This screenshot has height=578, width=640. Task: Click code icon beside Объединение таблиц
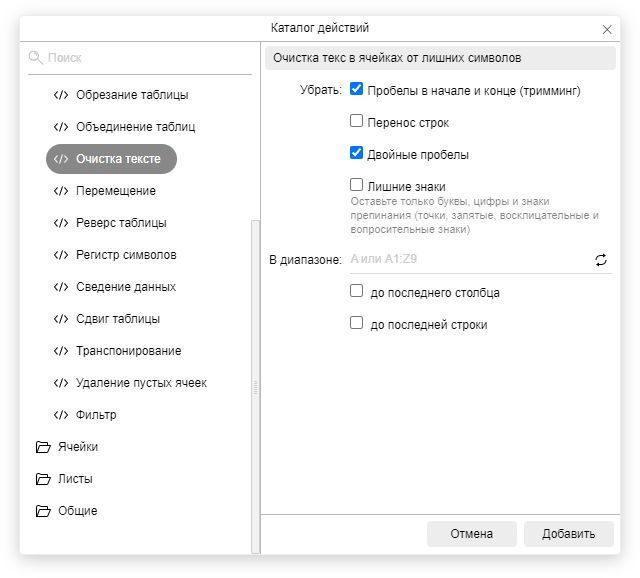(x=61, y=127)
